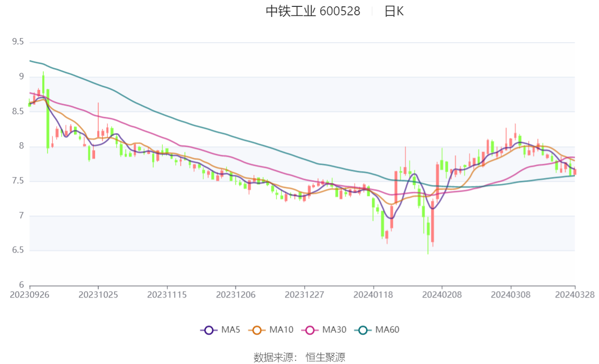Click the 20231115 date axis label
The image size is (599, 364).
(167, 295)
